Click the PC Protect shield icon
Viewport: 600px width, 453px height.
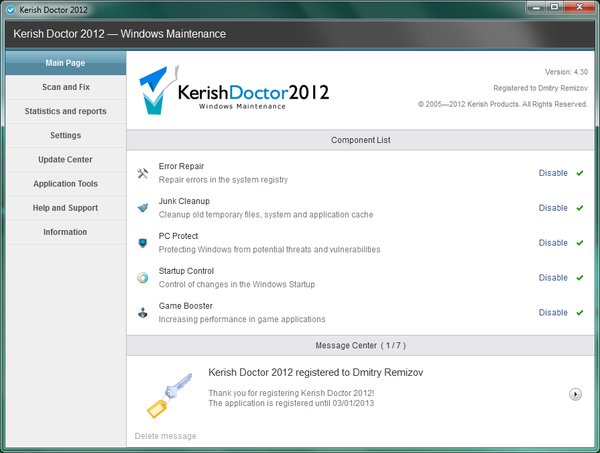tap(143, 243)
